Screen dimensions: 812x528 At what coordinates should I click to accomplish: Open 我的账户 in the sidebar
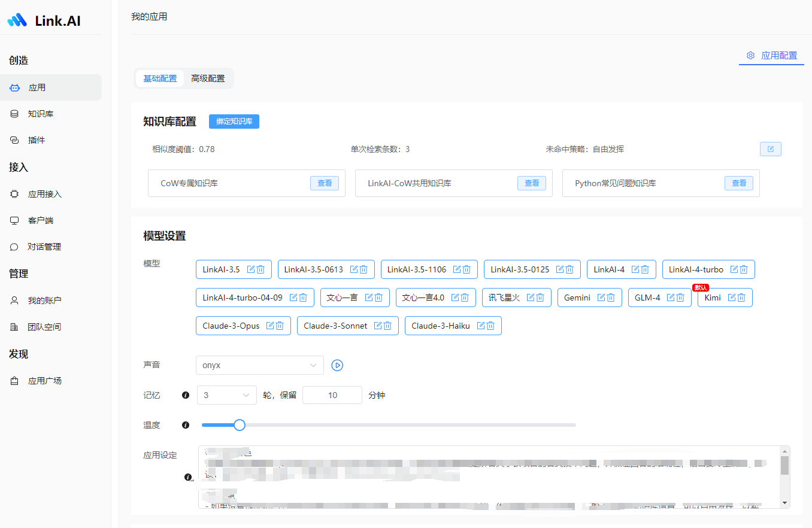coord(51,301)
